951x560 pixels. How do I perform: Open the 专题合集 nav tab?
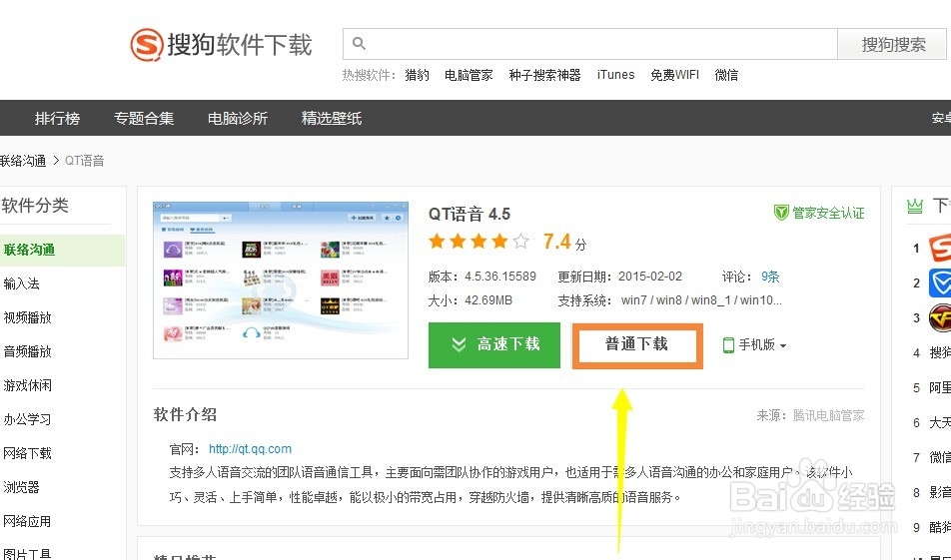pyautogui.click(x=144, y=118)
